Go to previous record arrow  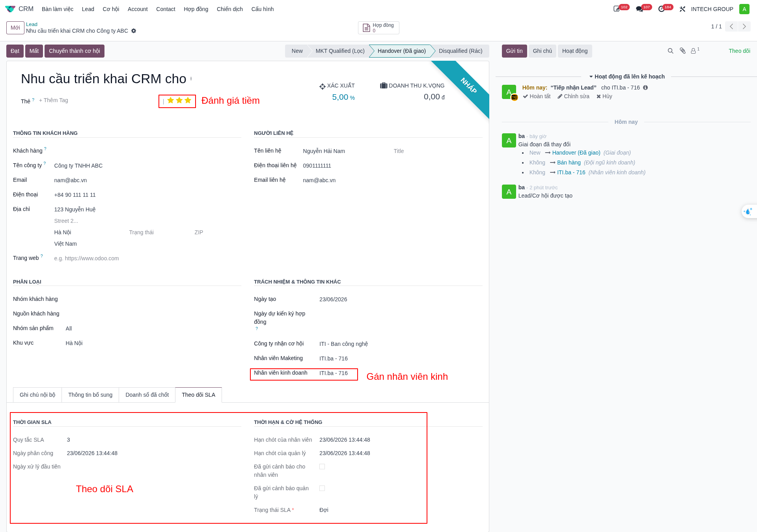(x=731, y=26)
